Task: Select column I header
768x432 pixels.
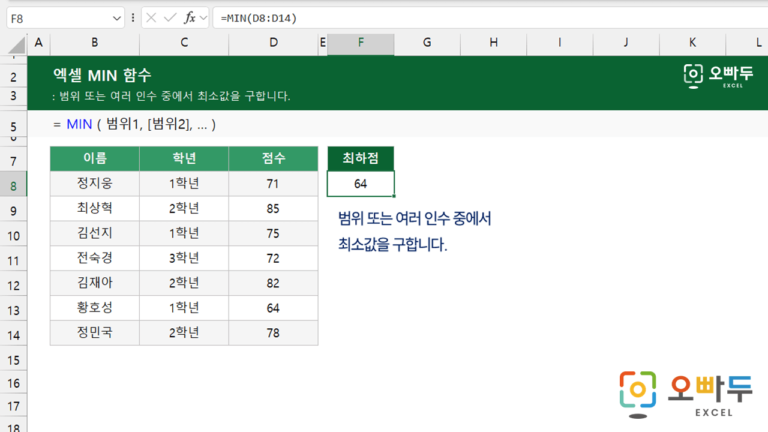Action: 559,43
